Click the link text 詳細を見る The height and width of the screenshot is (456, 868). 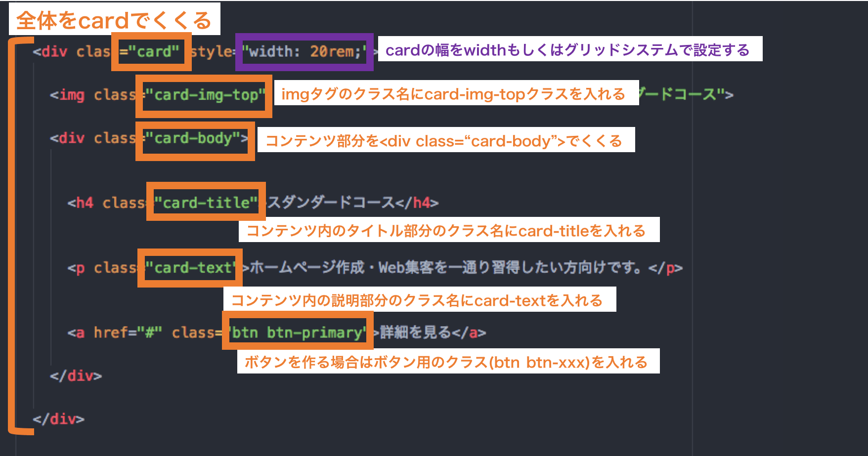tap(415, 332)
